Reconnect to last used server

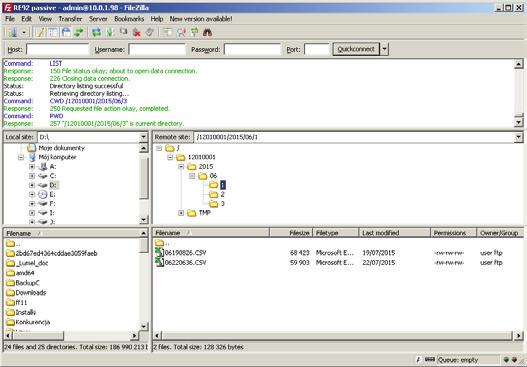point(150,32)
